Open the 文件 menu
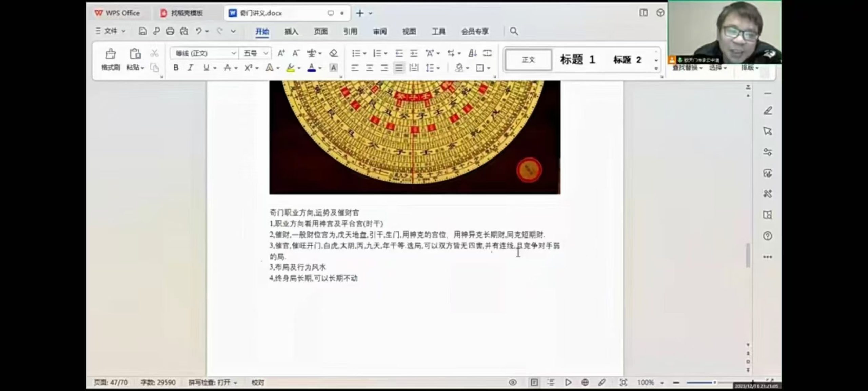The image size is (868, 391). tap(111, 31)
